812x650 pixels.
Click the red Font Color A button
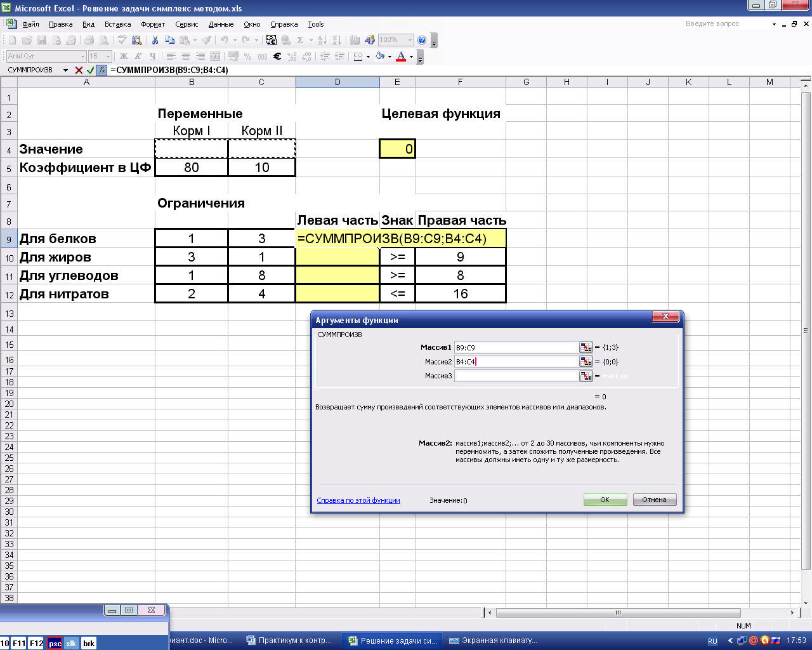point(401,56)
